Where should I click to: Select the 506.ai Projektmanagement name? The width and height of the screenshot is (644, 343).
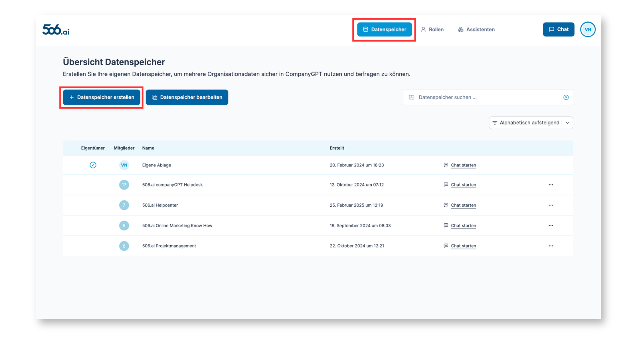pyautogui.click(x=169, y=246)
